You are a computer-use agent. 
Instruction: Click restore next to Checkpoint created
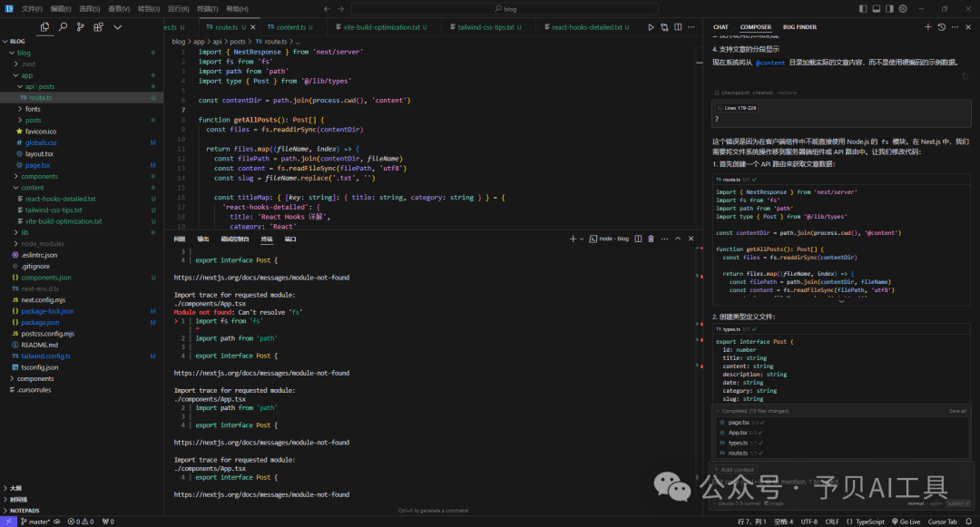[787, 93]
